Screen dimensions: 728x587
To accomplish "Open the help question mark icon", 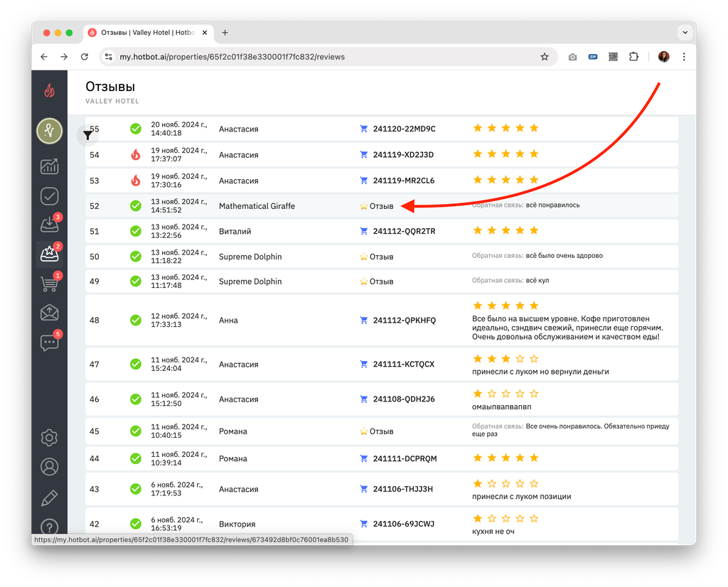I will [50, 527].
